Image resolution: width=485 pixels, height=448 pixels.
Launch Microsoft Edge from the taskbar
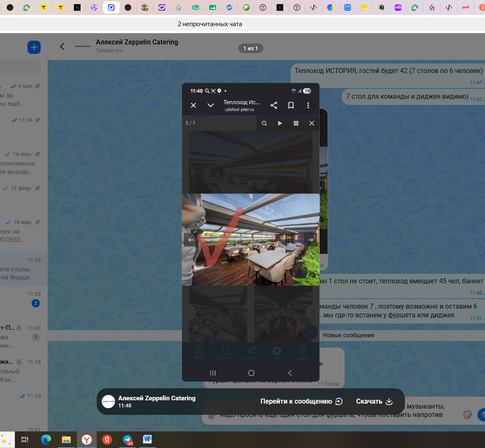coord(46,439)
